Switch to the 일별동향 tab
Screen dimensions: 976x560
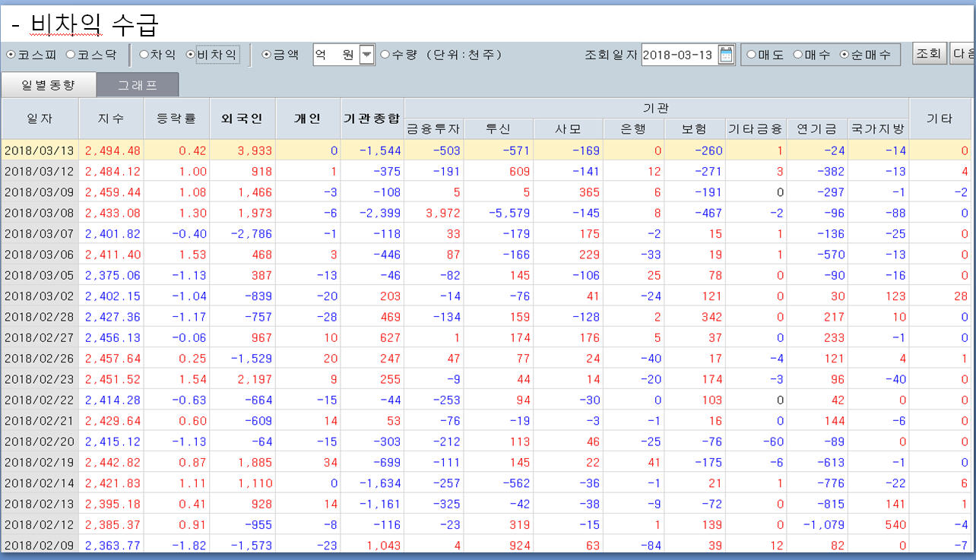point(48,85)
